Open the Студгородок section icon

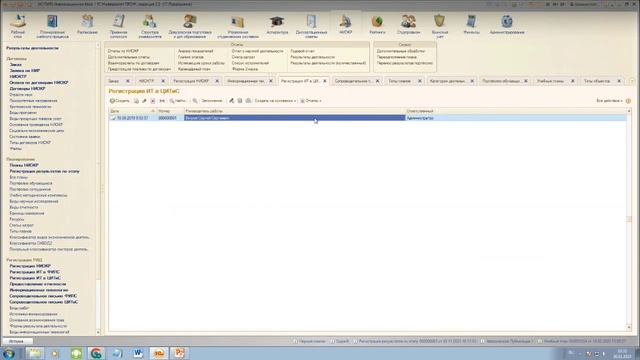pyautogui.click(x=408, y=24)
